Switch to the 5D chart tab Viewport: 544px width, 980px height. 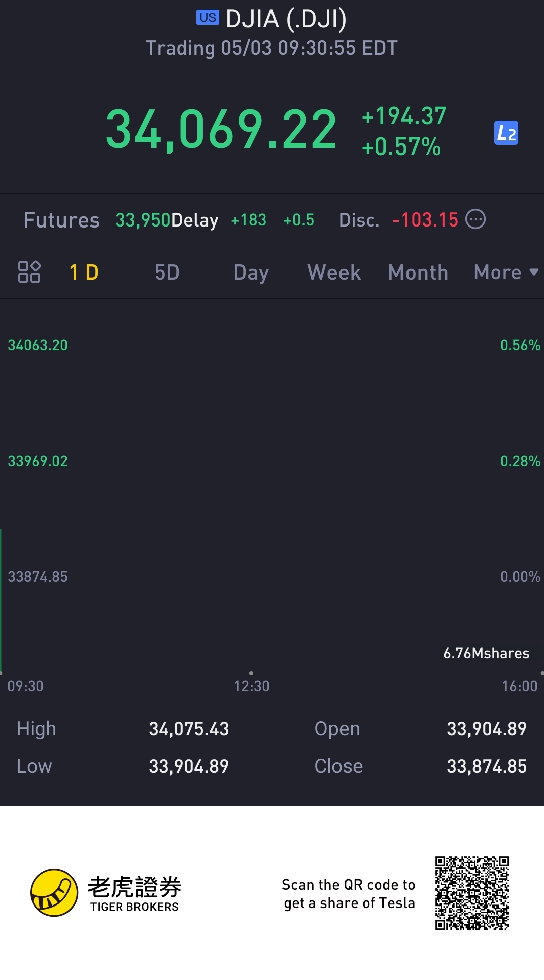pos(167,273)
